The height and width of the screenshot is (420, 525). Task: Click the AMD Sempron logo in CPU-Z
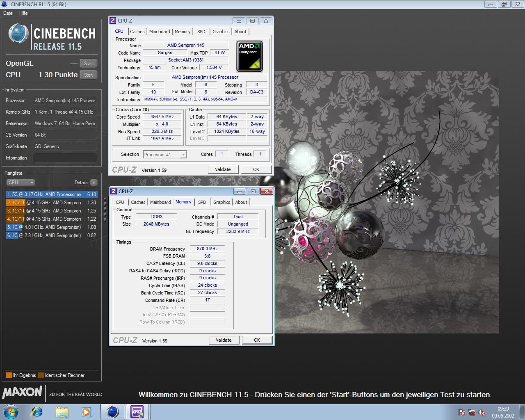(250, 56)
